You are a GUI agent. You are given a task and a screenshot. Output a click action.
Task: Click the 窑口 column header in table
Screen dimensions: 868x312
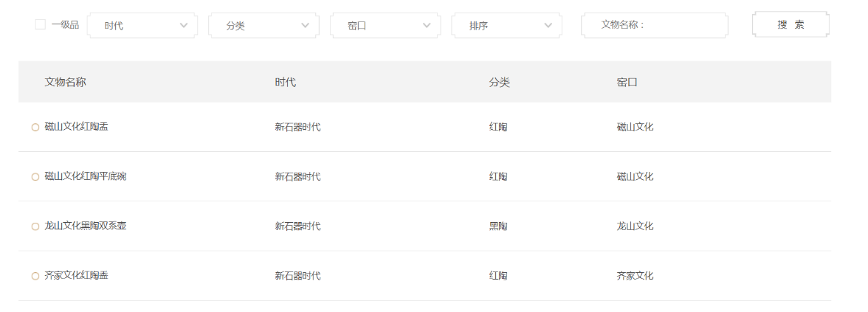[x=627, y=82]
